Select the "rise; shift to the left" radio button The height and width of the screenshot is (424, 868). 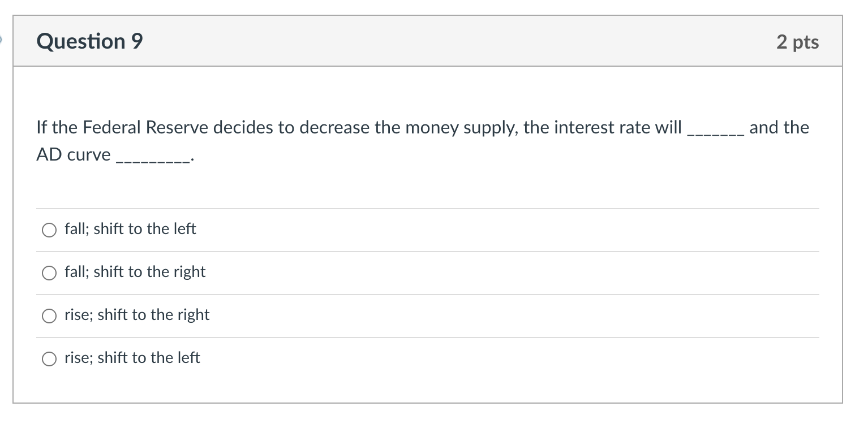point(49,358)
